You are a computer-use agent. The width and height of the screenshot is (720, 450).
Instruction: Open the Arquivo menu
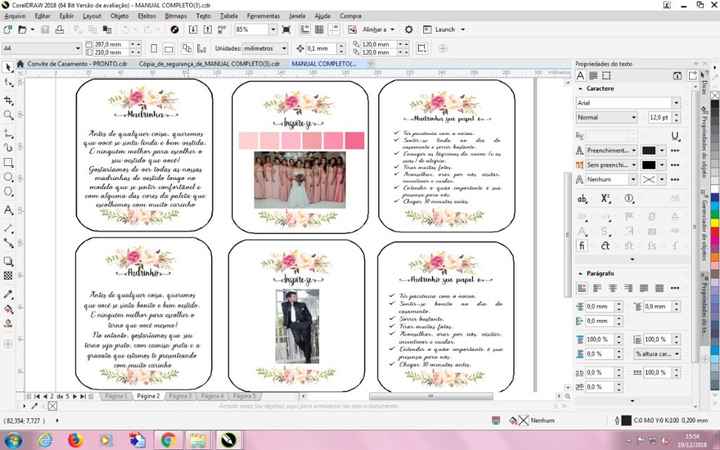pos(15,16)
